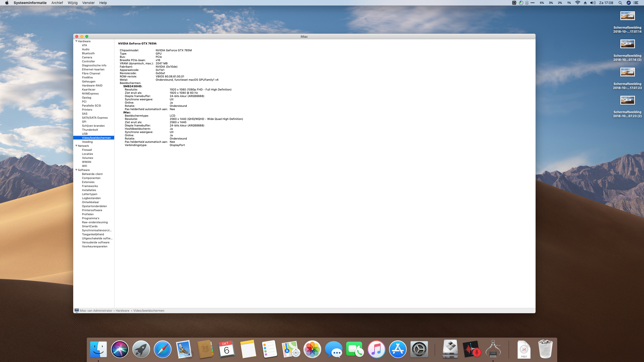Image resolution: width=644 pixels, height=362 pixels.
Task: Launch Siri from the dock
Action: pos(120,349)
